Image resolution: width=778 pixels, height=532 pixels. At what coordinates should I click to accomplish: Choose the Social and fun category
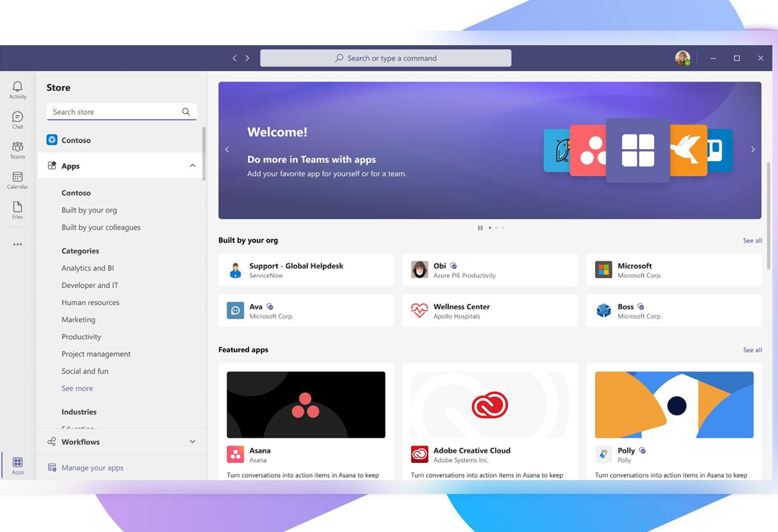[85, 371]
